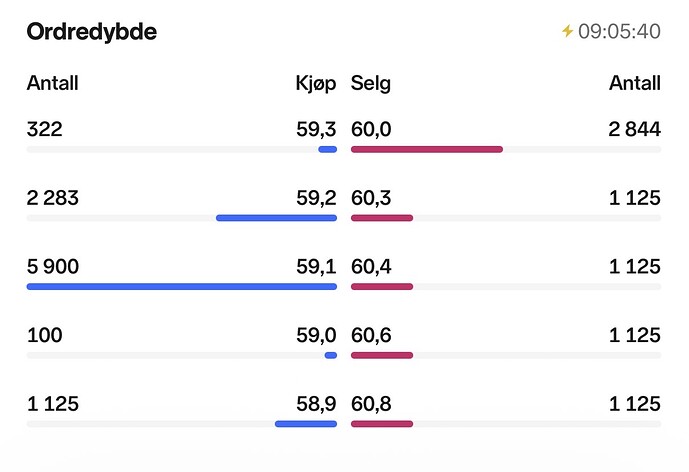The width and height of the screenshot is (689, 472).
Task: Select buy price 59,1
Action: pos(316,267)
